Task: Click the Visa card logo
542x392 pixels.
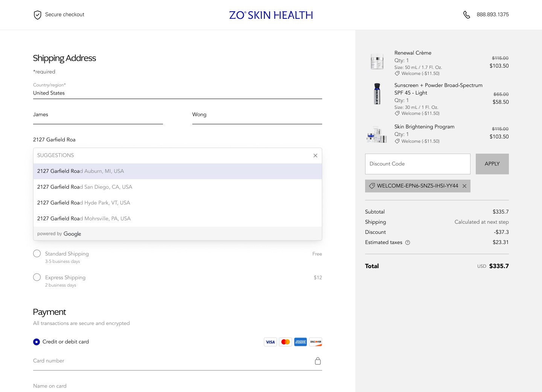Action: click(x=270, y=342)
